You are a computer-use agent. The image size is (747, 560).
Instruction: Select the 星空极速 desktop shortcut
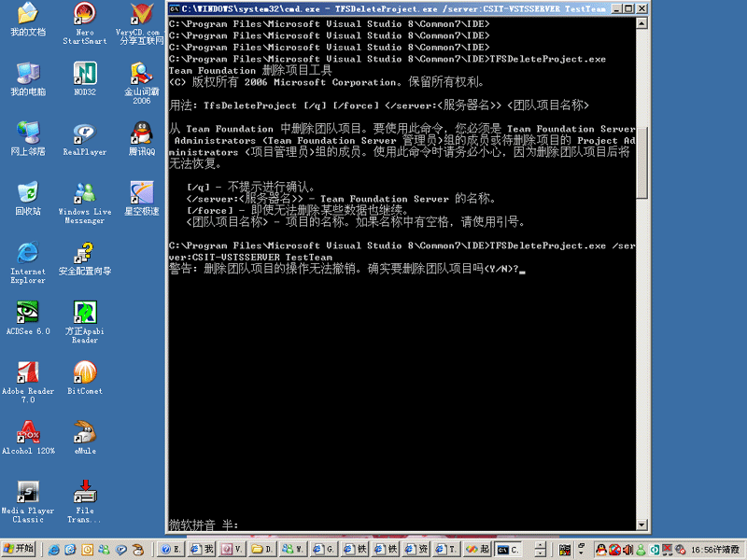(142, 199)
